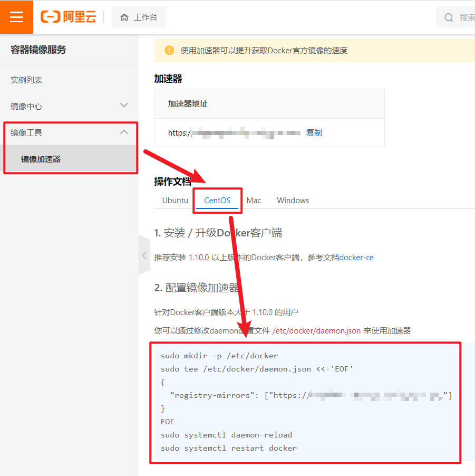This screenshot has width=475, height=476.
Task: Switch to the Windows tab
Action: pos(293,201)
